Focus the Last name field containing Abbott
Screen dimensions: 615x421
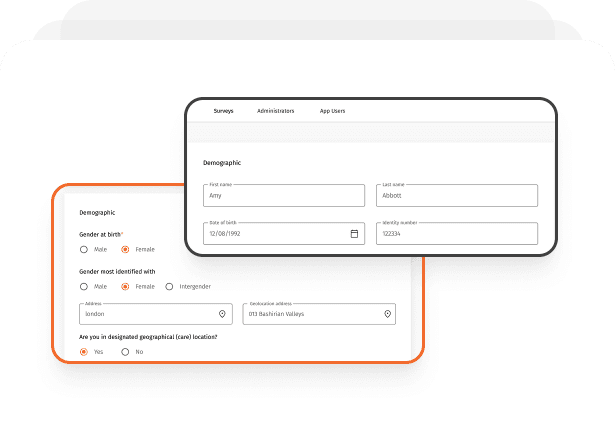tap(457, 195)
